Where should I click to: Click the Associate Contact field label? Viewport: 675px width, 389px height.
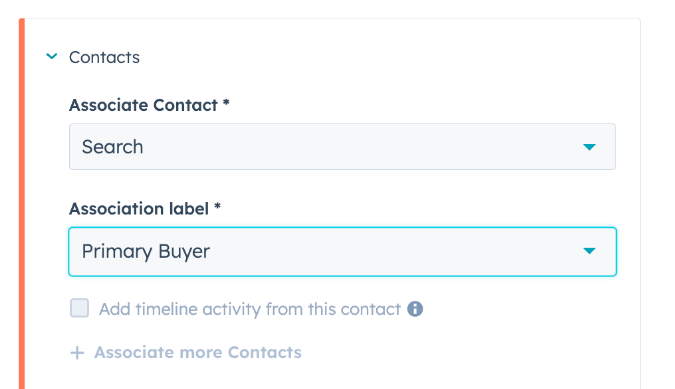[x=143, y=105]
